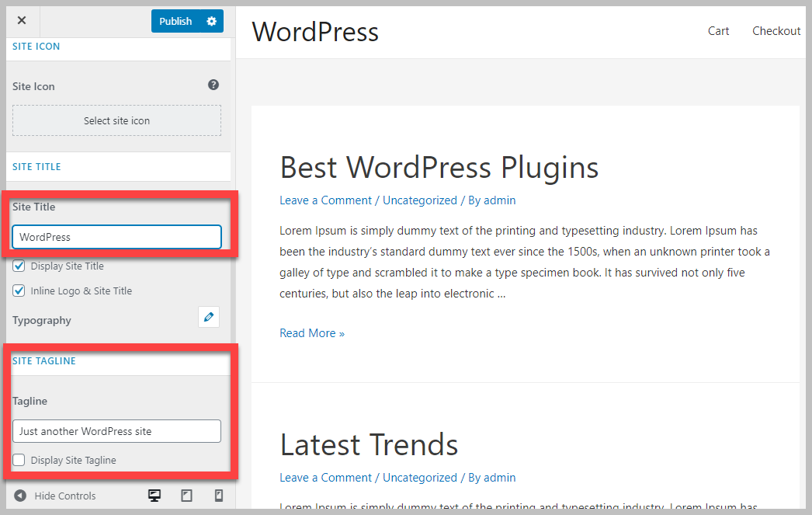Click the SITE TAGLINE section heading
812x515 pixels.
tap(44, 361)
